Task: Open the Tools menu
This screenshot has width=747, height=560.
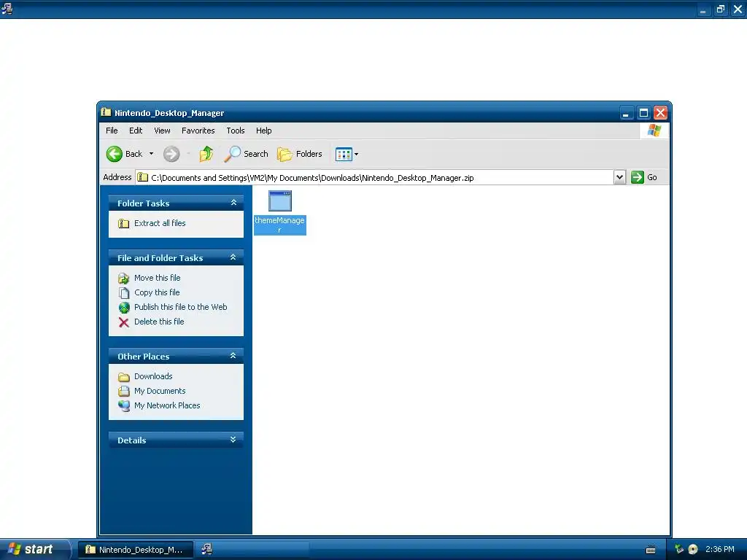Action: (236, 131)
